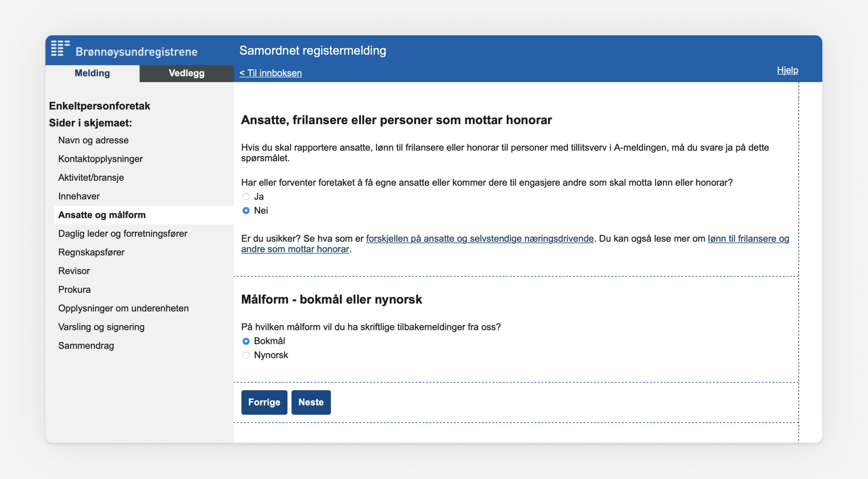The image size is (868, 479).
Task: Click the Brønnøysundregistrene logo icon
Action: coord(59,49)
